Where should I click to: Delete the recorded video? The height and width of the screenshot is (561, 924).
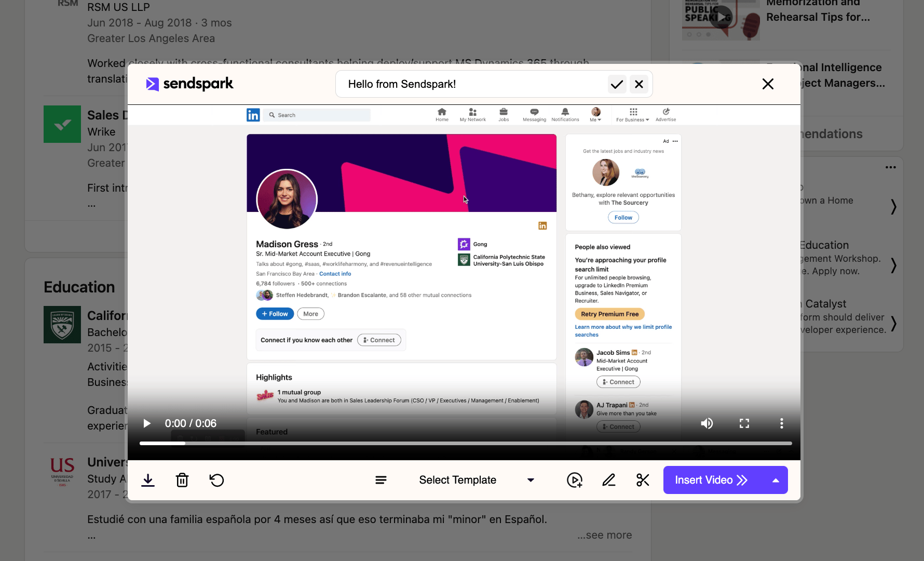182,480
